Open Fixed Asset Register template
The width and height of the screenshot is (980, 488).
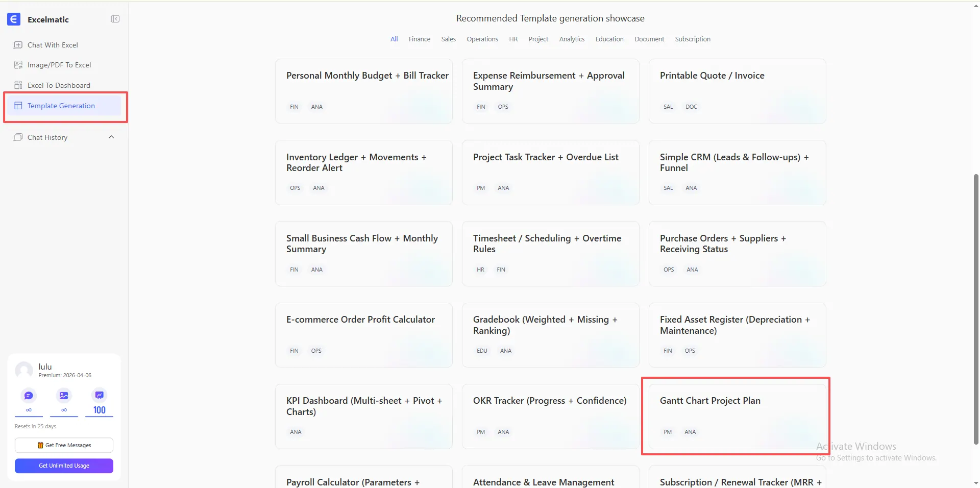pyautogui.click(x=738, y=335)
